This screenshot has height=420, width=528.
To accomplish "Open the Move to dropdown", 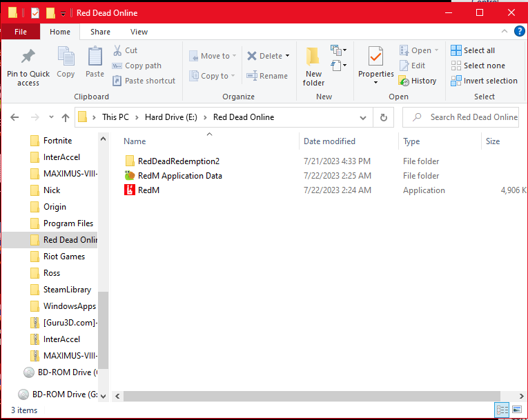I will point(213,56).
